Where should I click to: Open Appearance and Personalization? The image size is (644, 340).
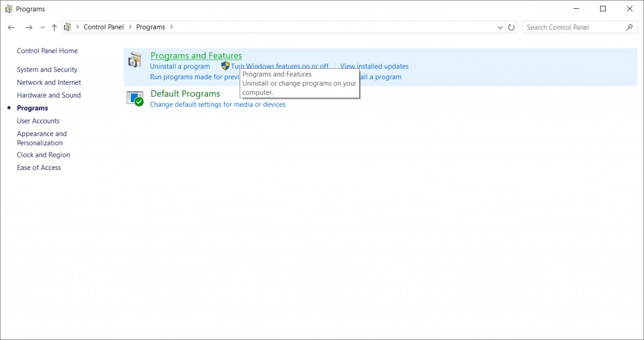pyautogui.click(x=42, y=138)
